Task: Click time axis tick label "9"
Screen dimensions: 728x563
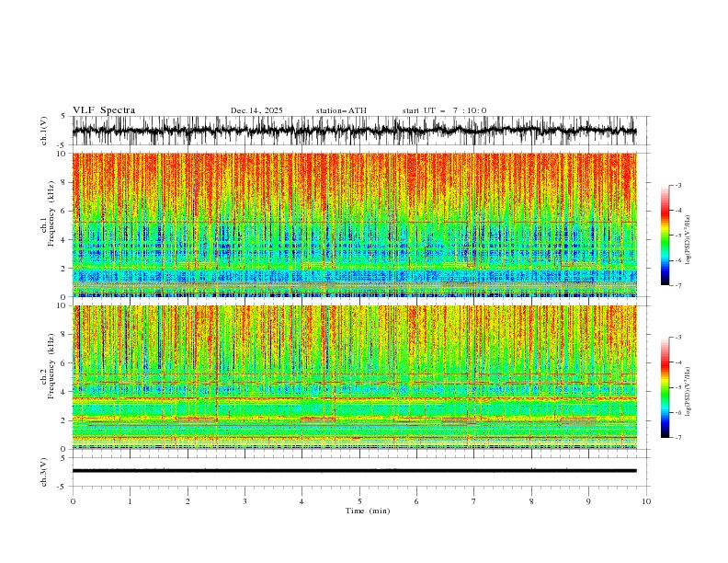Action: click(588, 501)
